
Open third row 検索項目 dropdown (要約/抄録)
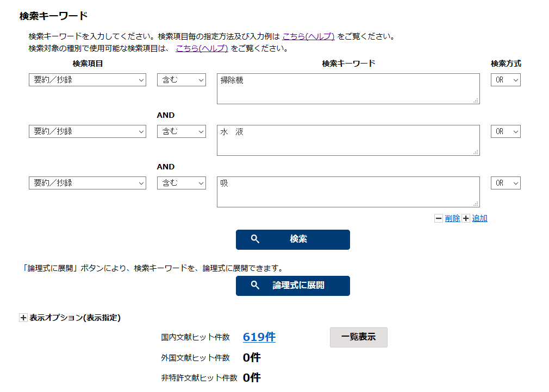click(88, 183)
